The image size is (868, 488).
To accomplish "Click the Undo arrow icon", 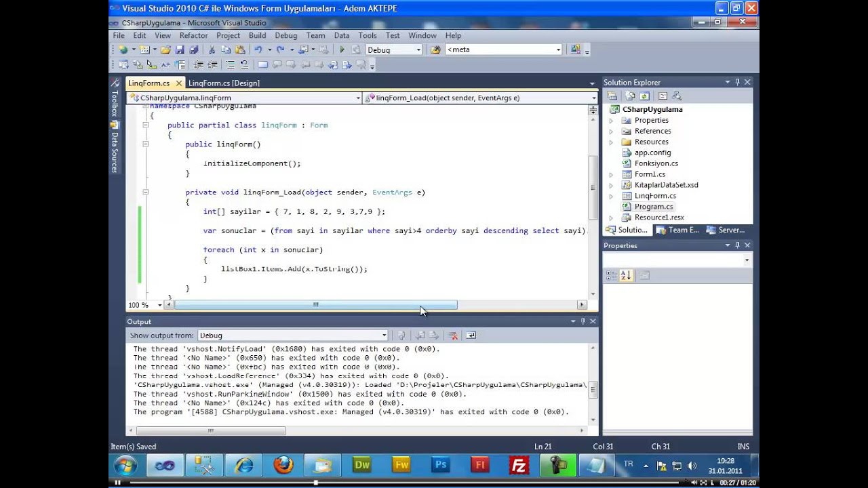I will pyautogui.click(x=258, y=49).
